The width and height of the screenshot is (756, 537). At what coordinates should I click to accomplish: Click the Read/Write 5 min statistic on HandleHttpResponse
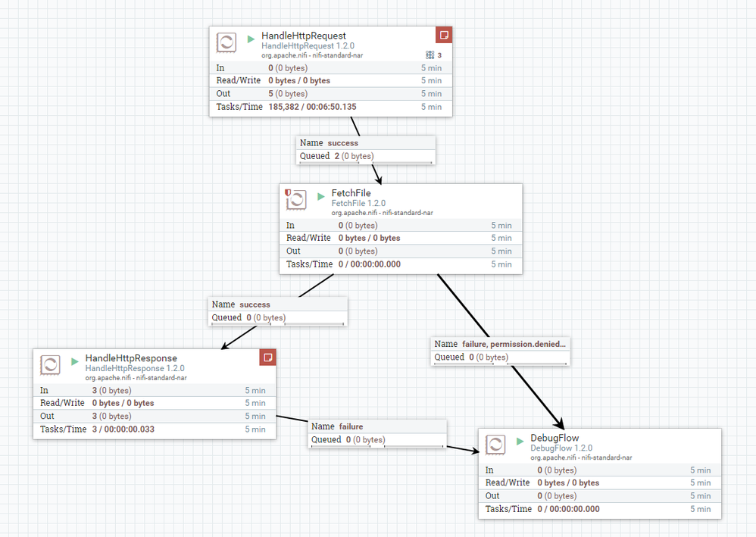255,403
